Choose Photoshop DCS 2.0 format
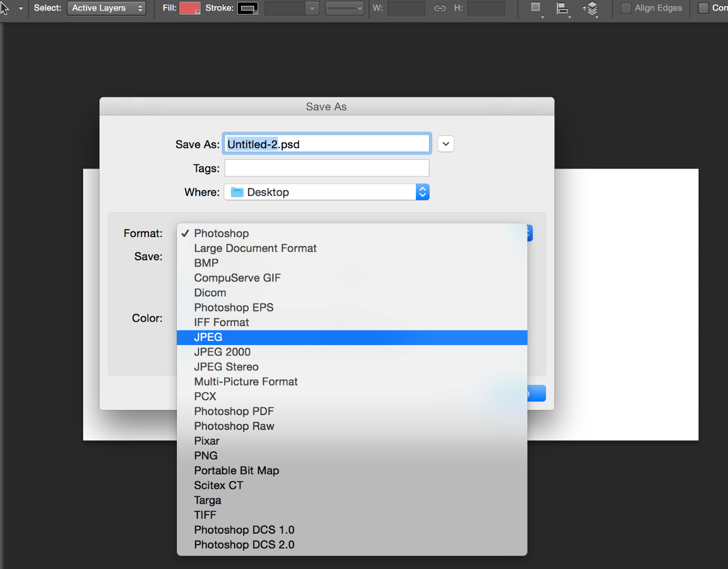The width and height of the screenshot is (728, 569). pyautogui.click(x=352, y=545)
